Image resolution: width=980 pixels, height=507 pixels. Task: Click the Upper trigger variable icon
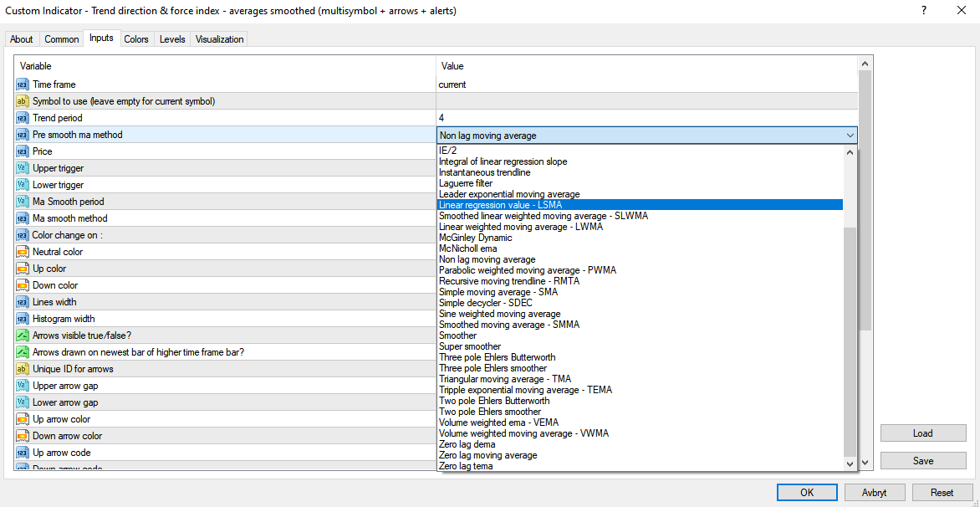coord(23,168)
